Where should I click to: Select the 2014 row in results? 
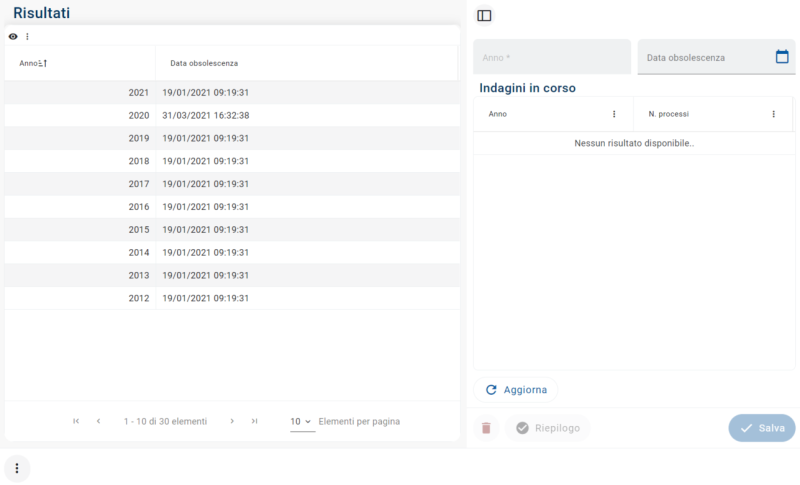[x=232, y=252]
